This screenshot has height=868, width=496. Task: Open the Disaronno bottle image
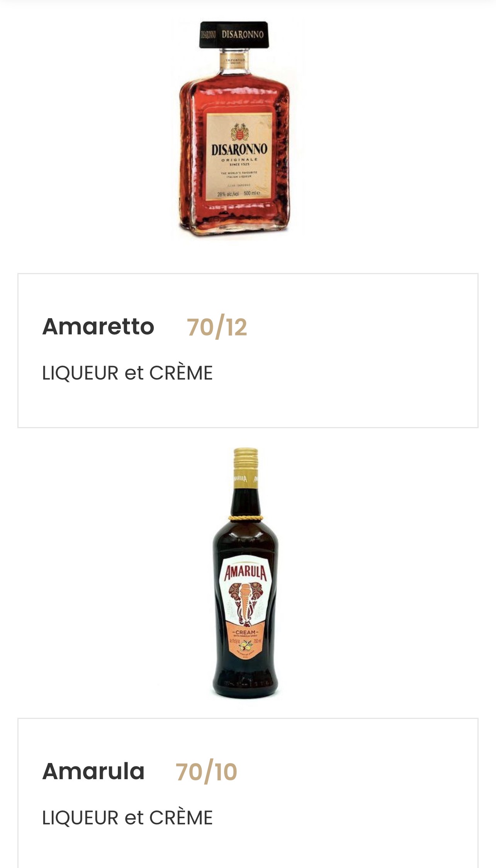tap(238, 129)
